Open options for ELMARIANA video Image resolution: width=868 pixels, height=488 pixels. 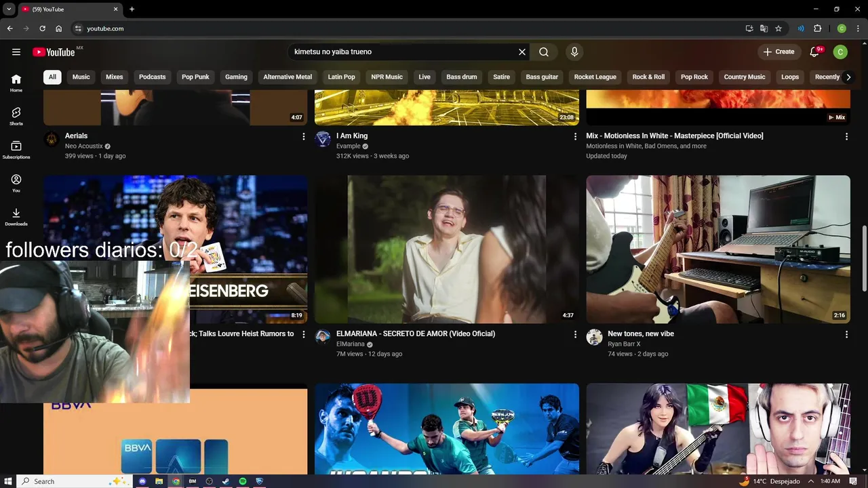click(x=575, y=334)
